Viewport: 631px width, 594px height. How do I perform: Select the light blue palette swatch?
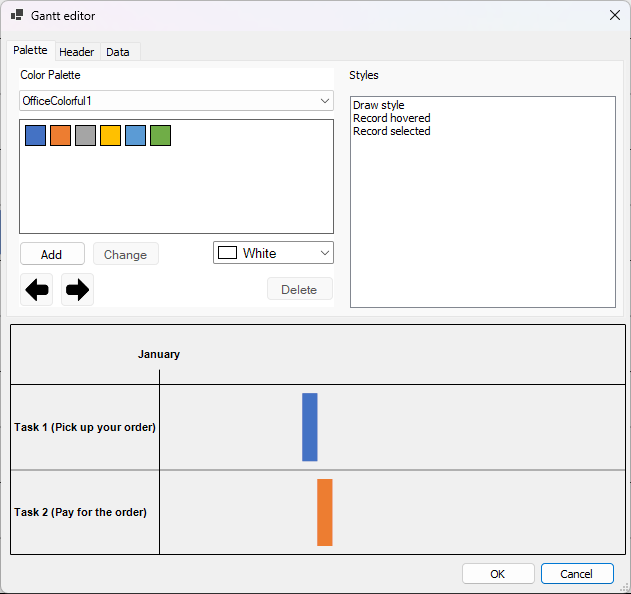coord(135,136)
